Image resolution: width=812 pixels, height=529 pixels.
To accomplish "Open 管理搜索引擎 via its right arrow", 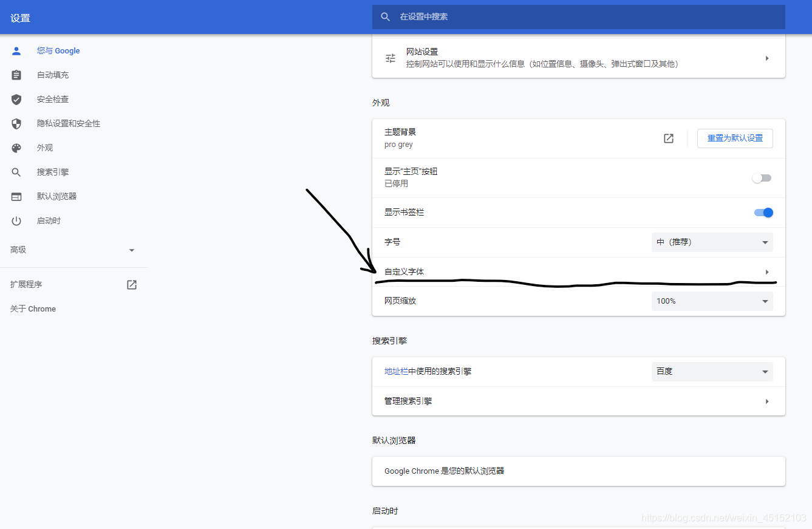I will 767,401.
